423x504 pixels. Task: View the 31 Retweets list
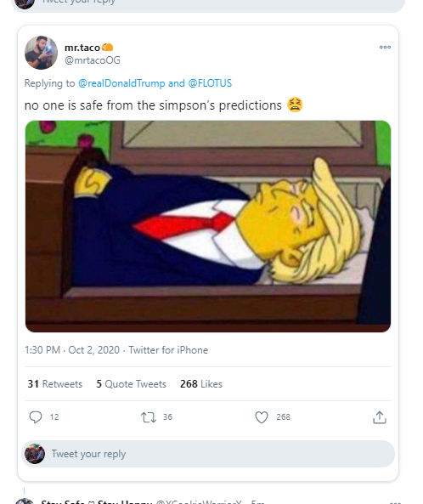[55, 384]
